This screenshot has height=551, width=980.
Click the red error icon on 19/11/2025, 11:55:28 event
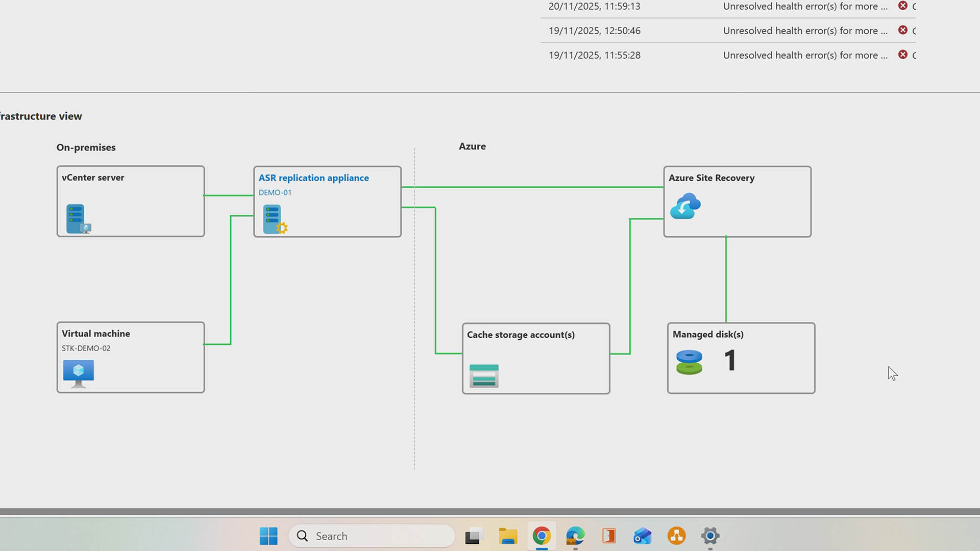tap(902, 55)
